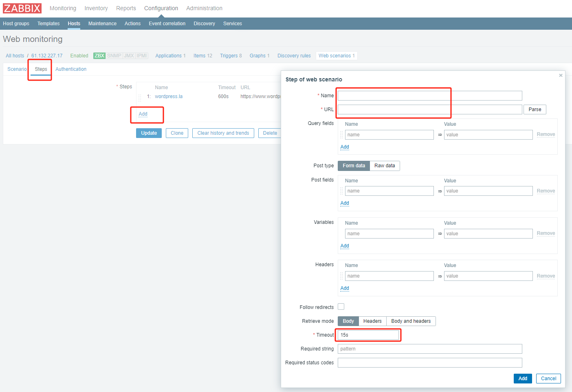Click drag handle in Query fields row

click(x=341, y=135)
